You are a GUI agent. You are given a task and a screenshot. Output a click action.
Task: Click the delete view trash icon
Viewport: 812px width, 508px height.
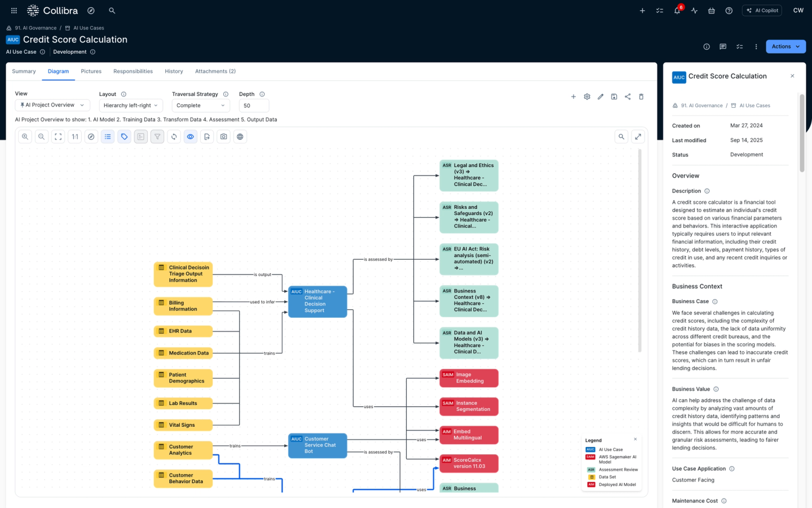(x=641, y=97)
